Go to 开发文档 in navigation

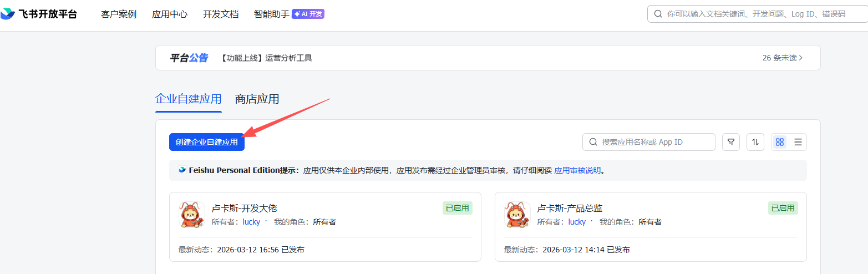(x=221, y=14)
